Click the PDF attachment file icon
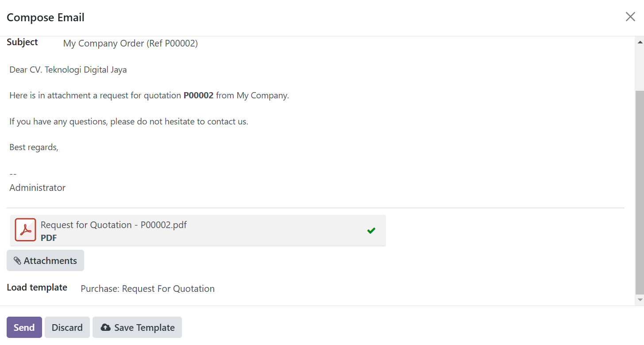Image resolution: width=644 pixels, height=345 pixels. 25,229
